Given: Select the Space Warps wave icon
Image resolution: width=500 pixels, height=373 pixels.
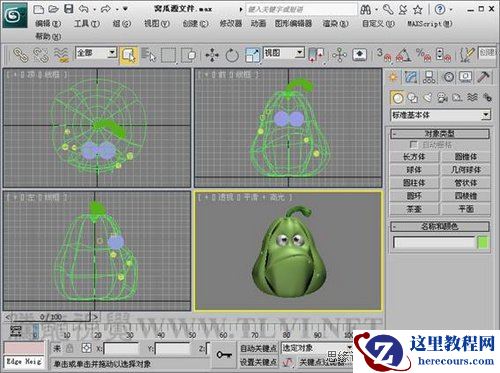Looking at the screenshot, I should click(x=472, y=98).
